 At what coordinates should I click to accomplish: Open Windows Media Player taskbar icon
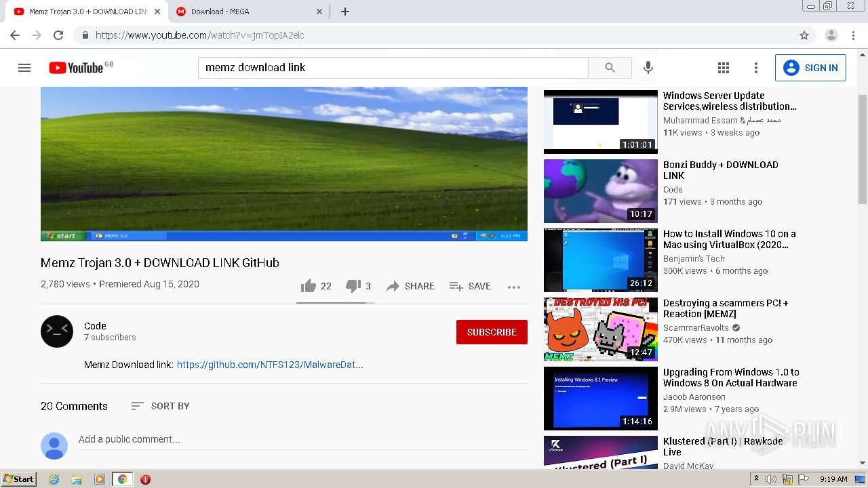click(100, 479)
